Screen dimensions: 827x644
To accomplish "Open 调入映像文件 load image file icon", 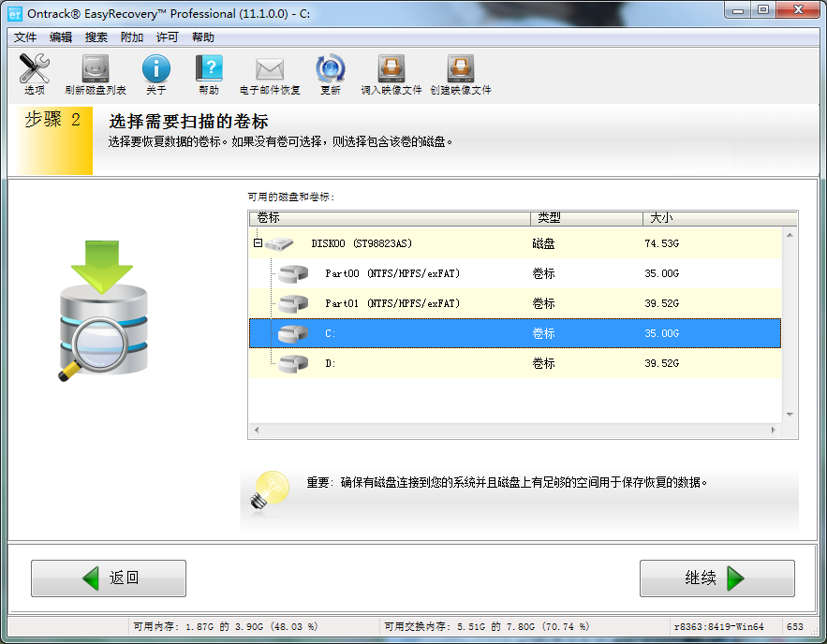I will [x=391, y=68].
